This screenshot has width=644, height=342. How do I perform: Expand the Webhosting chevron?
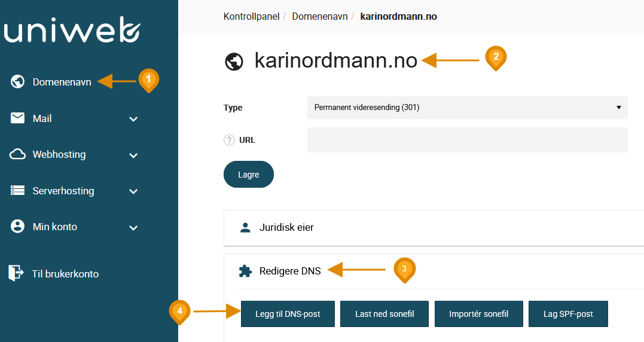click(x=133, y=155)
